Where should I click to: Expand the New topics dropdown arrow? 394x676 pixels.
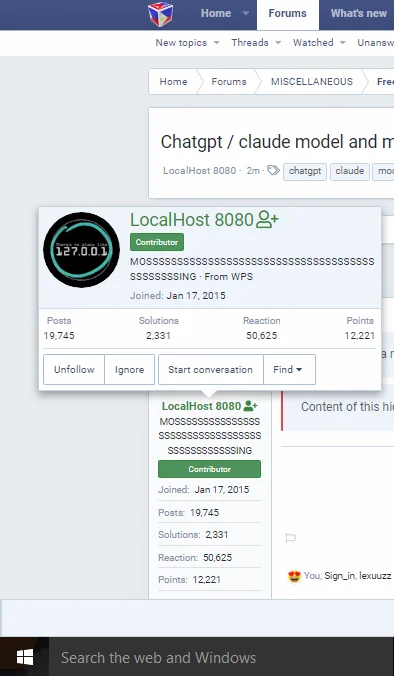[x=216, y=43]
